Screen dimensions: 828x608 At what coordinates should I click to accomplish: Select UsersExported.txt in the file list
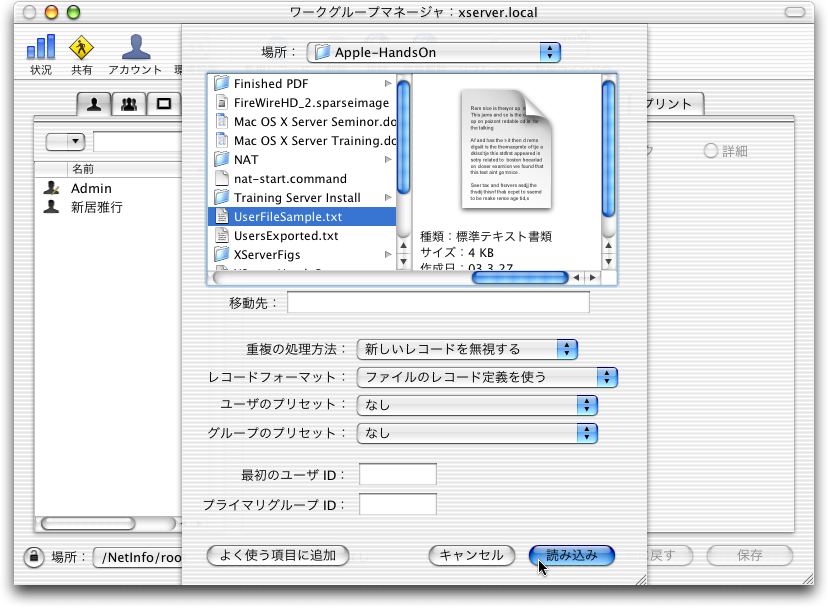[x=285, y=236]
